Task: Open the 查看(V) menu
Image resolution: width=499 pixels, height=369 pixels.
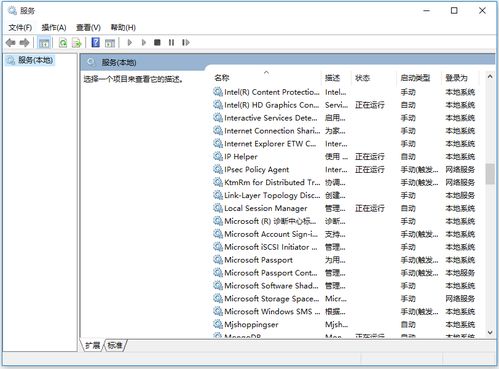Action: point(88,27)
